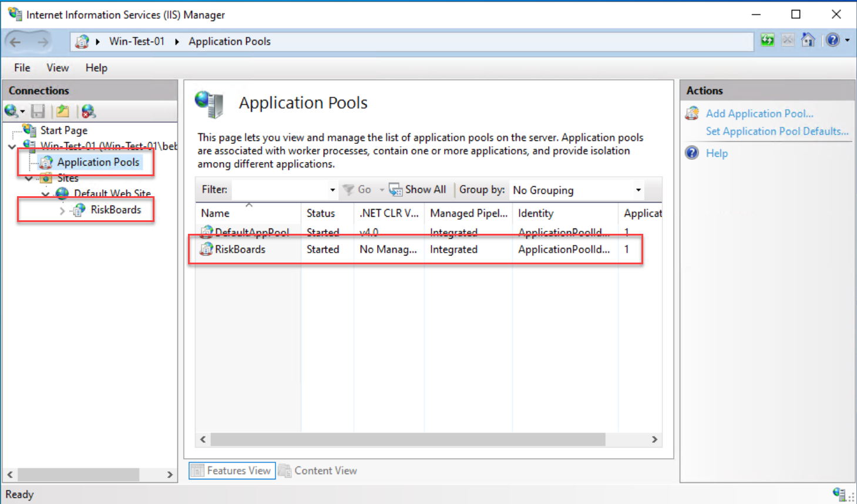
Task: Sort by Managed Pipeline column header
Action: pyautogui.click(x=468, y=213)
